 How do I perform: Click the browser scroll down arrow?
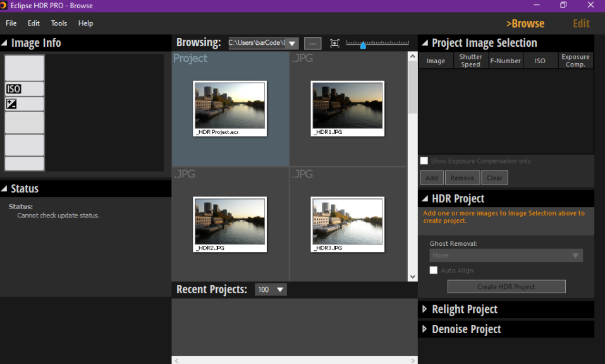412,276
